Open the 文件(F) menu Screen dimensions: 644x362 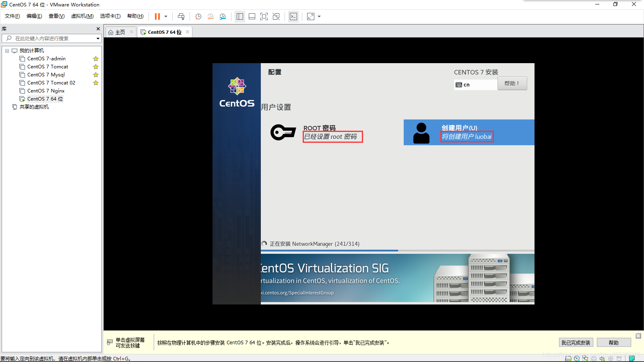tap(12, 16)
